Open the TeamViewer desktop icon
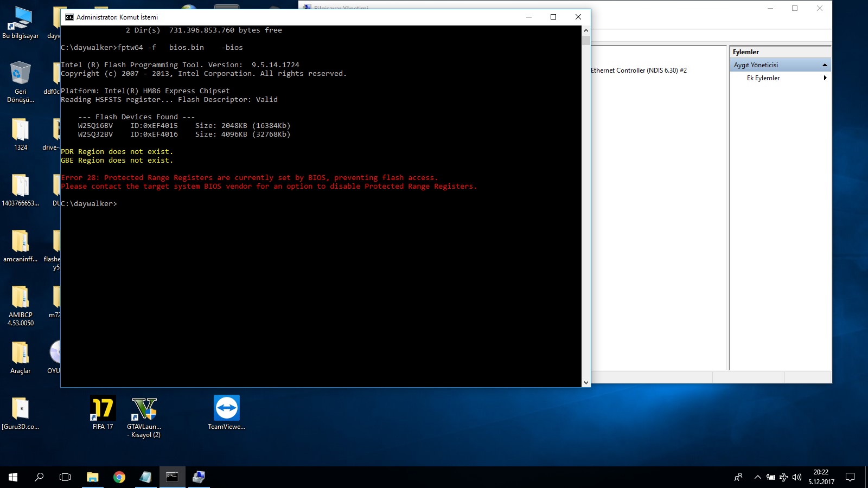 (227, 413)
